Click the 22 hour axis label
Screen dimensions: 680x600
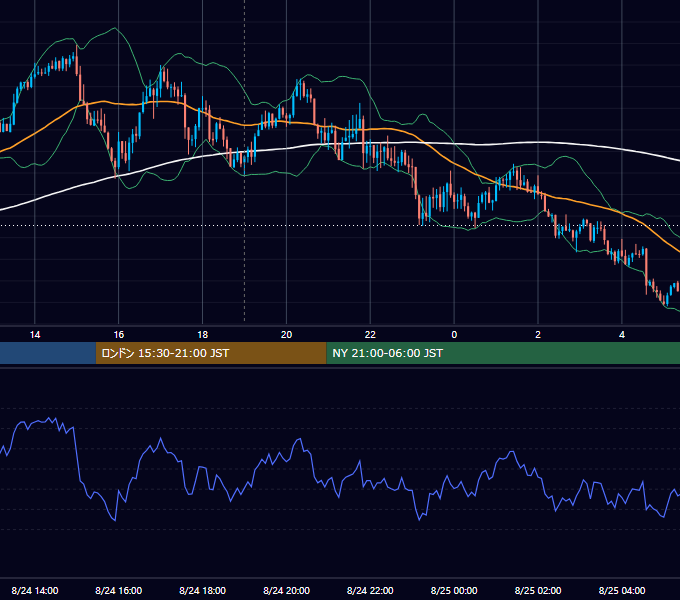pyautogui.click(x=370, y=335)
